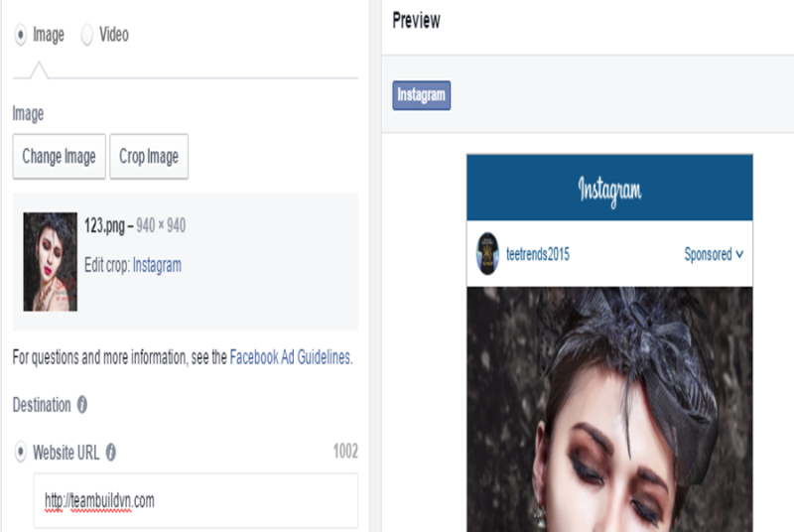Image resolution: width=794 pixels, height=532 pixels.
Task: Select the Website URL radio button
Action: click(x=20, y=452)
